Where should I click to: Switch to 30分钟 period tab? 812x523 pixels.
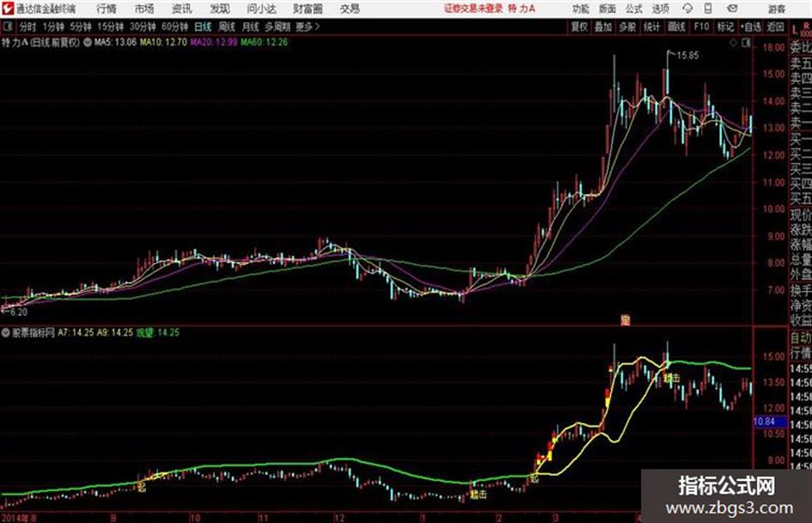point(143,27)
